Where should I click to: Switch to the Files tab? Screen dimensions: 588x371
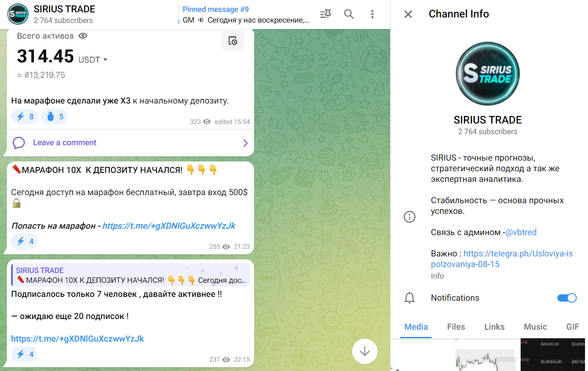(456, 327)
